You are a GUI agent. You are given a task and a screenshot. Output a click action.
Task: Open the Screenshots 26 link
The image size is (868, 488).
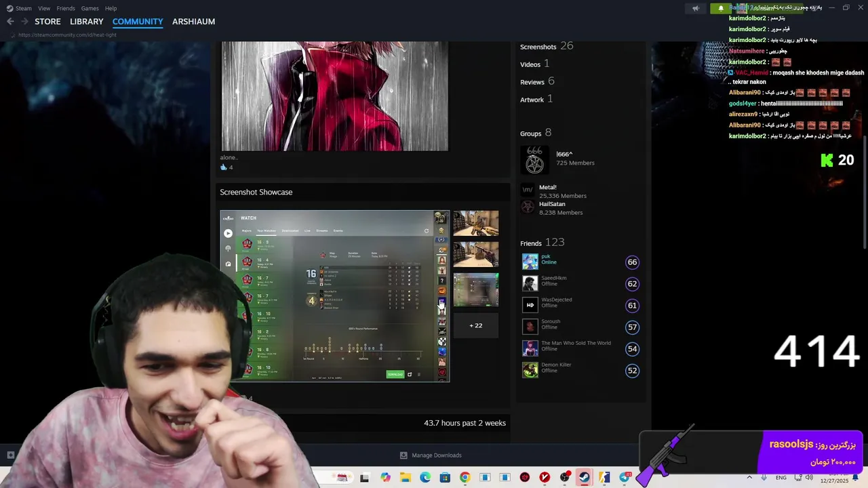[547, 46]
